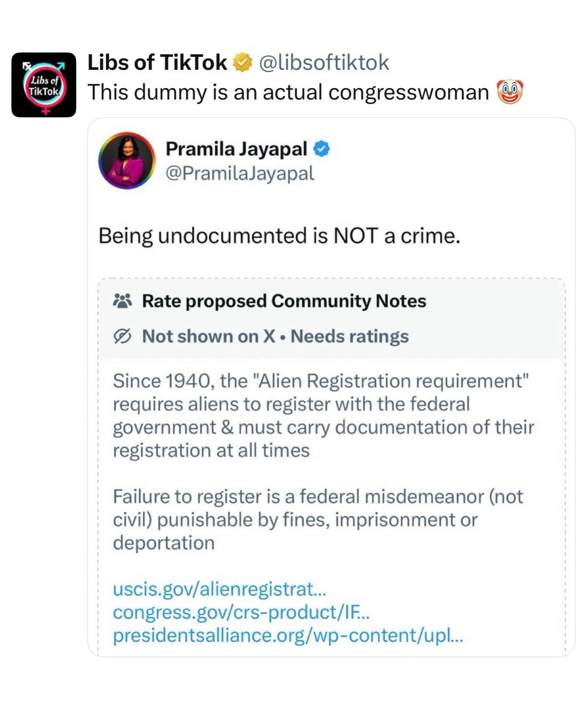
Task: Open Pramila Jayapal's profile picture
Action: 127,161
